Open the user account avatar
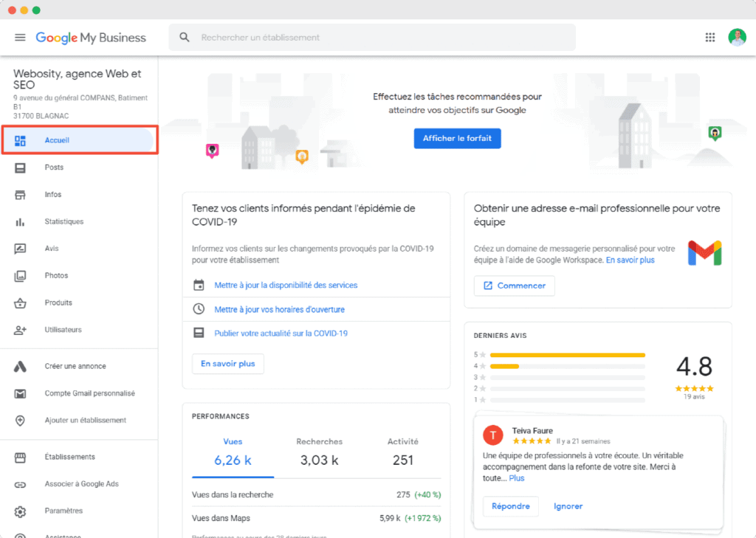The image size is (756, 538). pyautogui.click(x=737, y=37)
